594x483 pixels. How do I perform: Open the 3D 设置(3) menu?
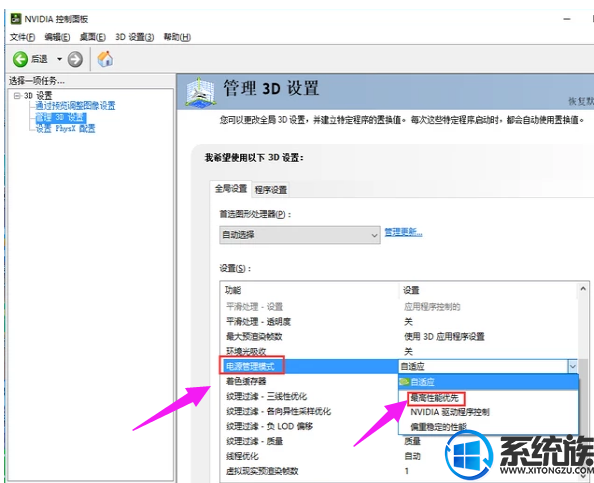coord(134,37)
